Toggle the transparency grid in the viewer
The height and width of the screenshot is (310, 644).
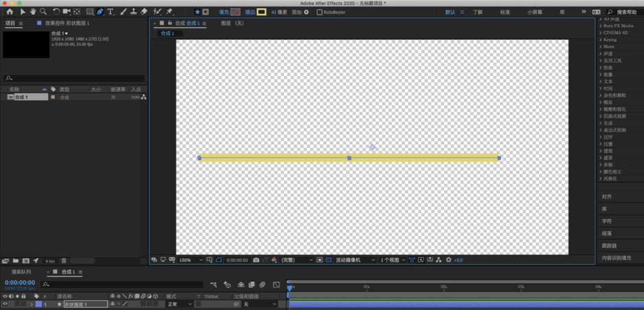[x=328, y=260]
